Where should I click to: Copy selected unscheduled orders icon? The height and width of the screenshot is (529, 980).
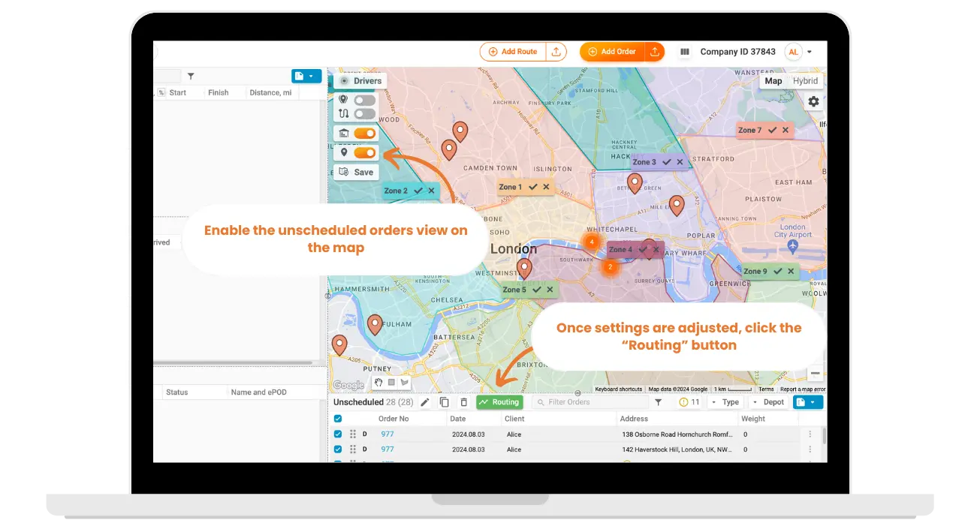444,402
